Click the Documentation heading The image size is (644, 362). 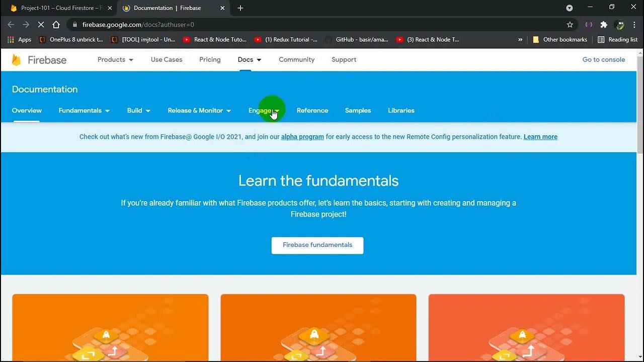[x=45, y=89]
